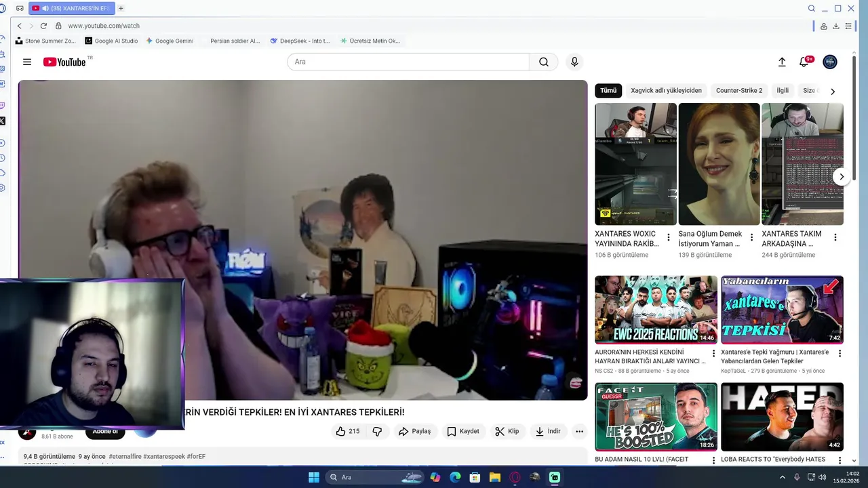The height and width of the screenshot is (488, 868).
Task: Go forward with the browser forward arrow
Action: coord(31,26)
